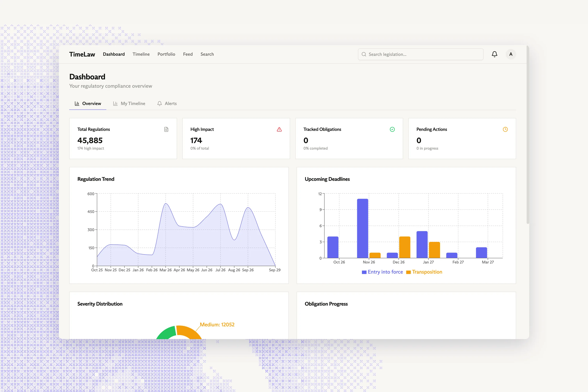Click the TimeLaw logo link

point(82,54)
